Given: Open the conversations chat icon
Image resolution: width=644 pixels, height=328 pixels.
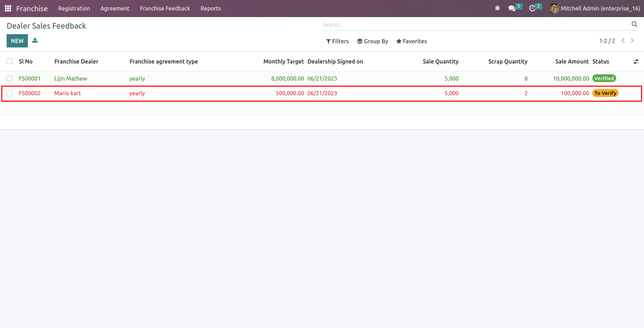Looking at the screenshot, I should pos(512,8).
